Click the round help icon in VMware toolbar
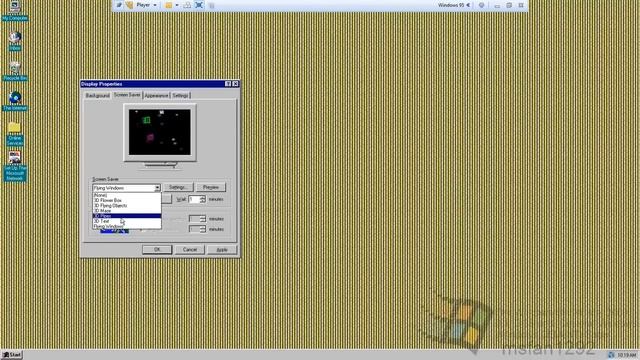This screenshot has height=360, width=640. click(x=481, y=5)
